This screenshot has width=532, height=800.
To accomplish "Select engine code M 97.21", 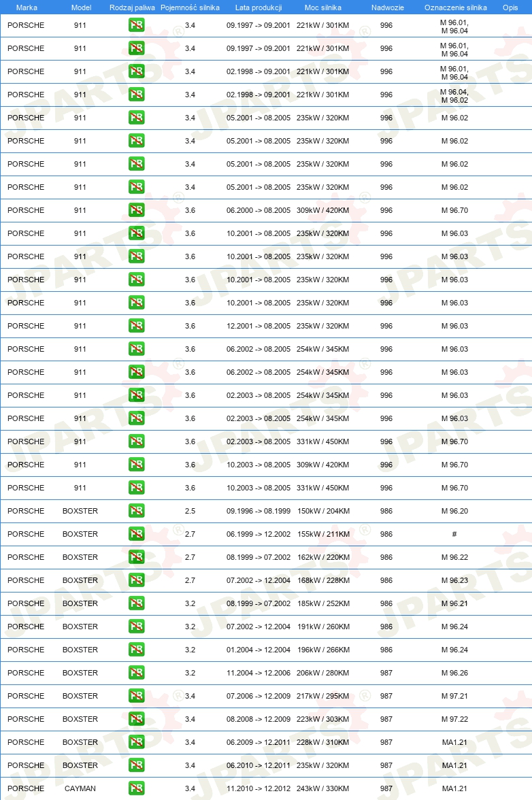I will tap(454, 696).
